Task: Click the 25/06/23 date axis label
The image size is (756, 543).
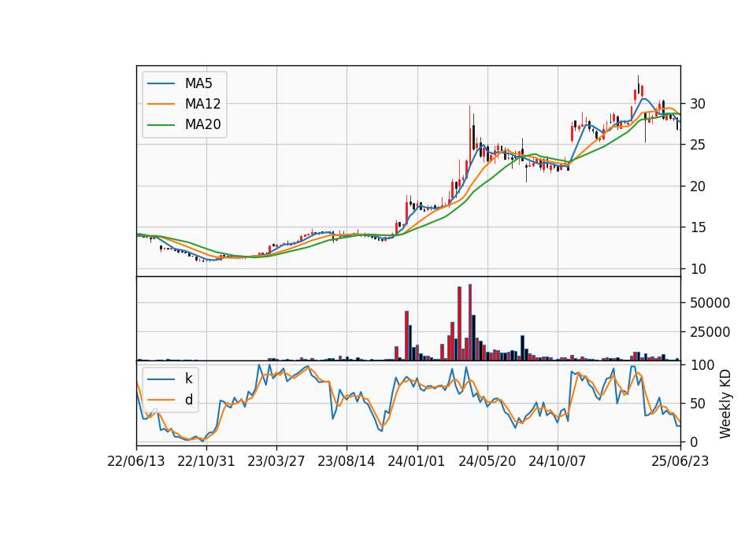Action: (x=680, y=461)
